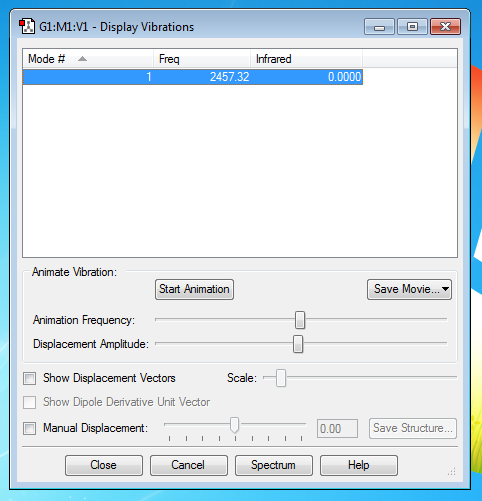Screen dimensions: 482x501
Task: Click the Cancel button
Action: [x=189, y=465]
